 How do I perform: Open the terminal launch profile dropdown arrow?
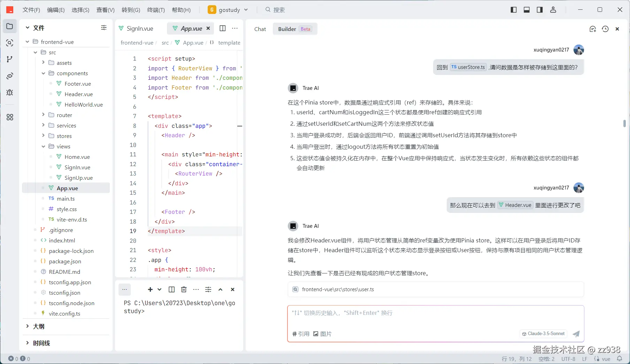pos(160,289)
